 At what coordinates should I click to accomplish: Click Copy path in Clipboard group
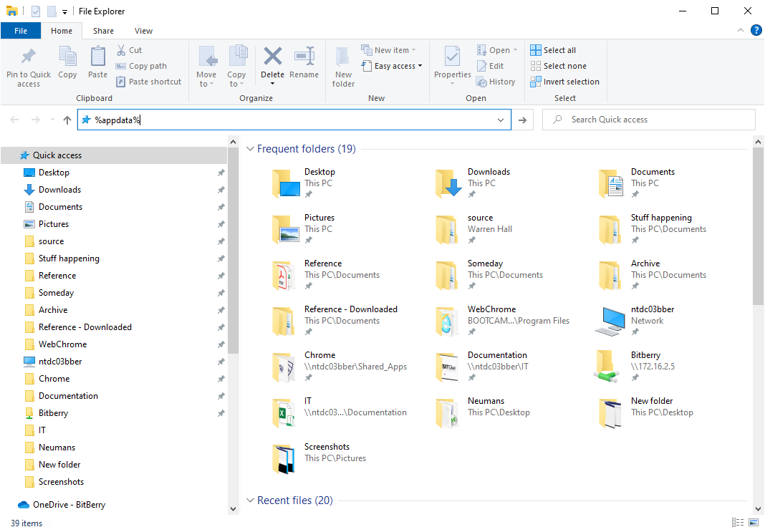(x=141, y=66)
